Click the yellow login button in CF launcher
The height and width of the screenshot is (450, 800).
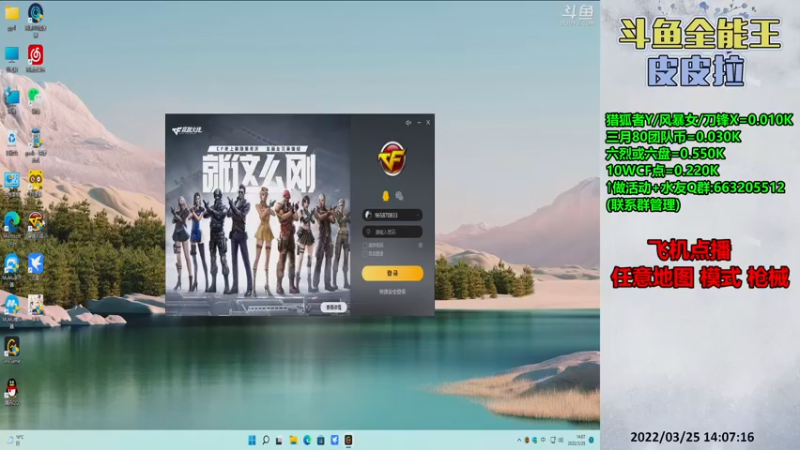[x=392, y=273]
